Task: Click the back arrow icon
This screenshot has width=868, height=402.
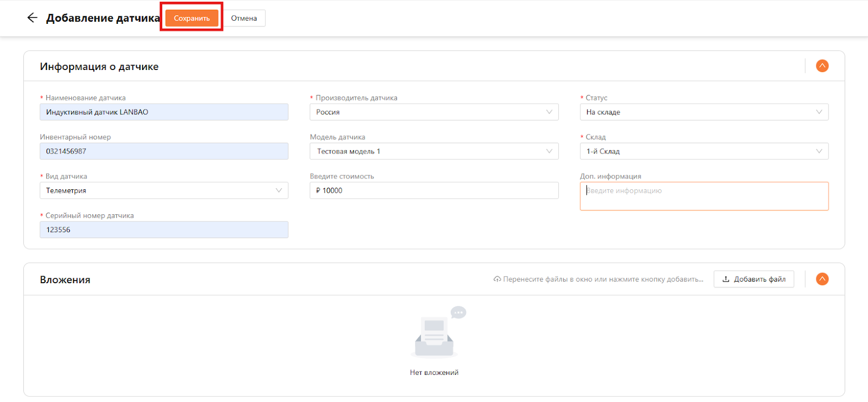Action: coord(32,18)
